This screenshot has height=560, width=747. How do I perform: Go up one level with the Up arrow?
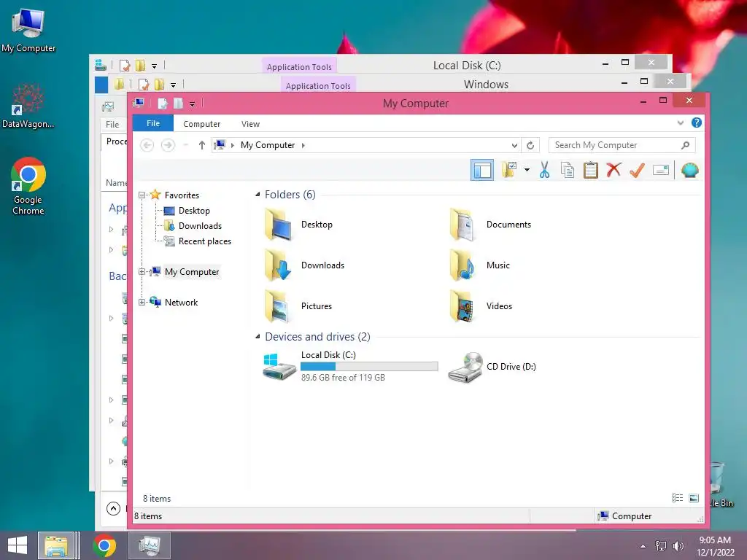tap(202, 145)
